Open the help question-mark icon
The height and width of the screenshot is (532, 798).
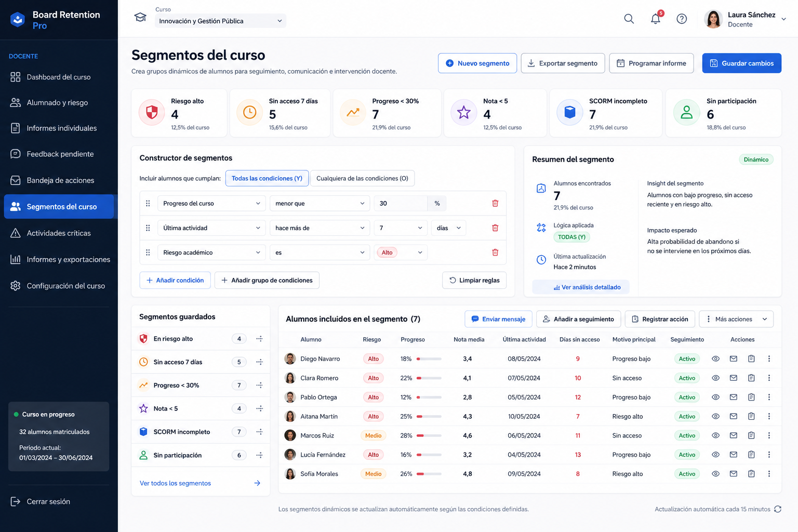(x=682, y=19)
